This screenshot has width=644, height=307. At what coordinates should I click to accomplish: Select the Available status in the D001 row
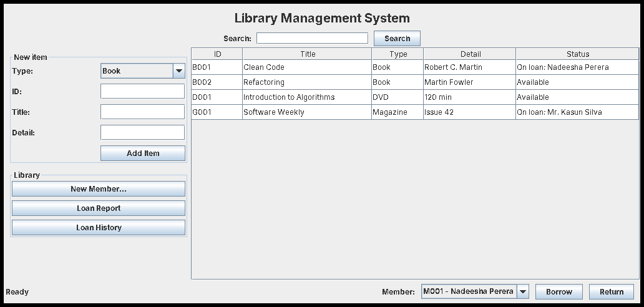point(577,97)
